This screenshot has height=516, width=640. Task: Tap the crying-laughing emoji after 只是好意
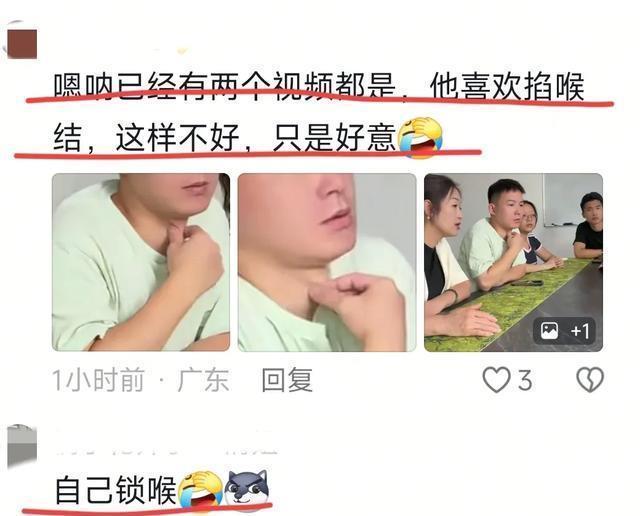click(420, 138)
